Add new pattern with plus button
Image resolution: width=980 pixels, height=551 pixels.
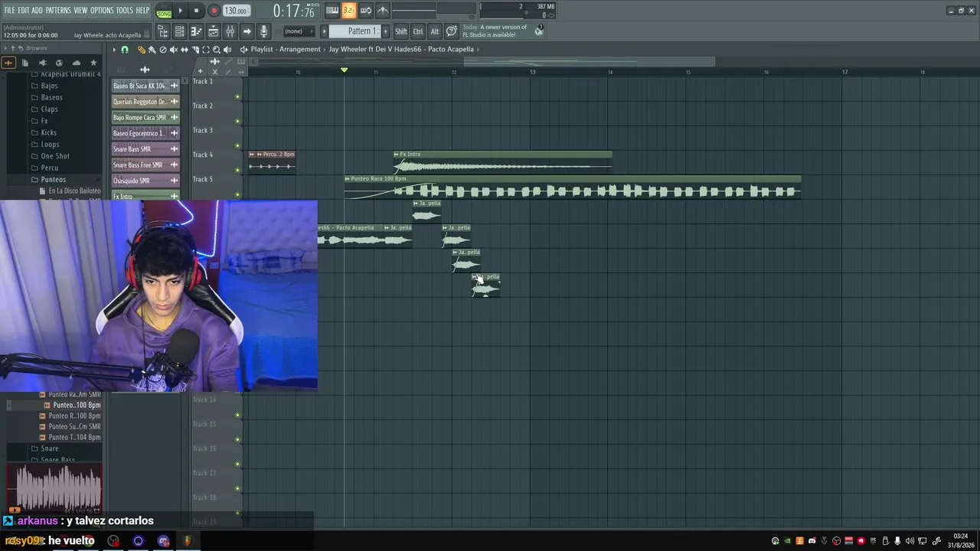tap(385, 31)
